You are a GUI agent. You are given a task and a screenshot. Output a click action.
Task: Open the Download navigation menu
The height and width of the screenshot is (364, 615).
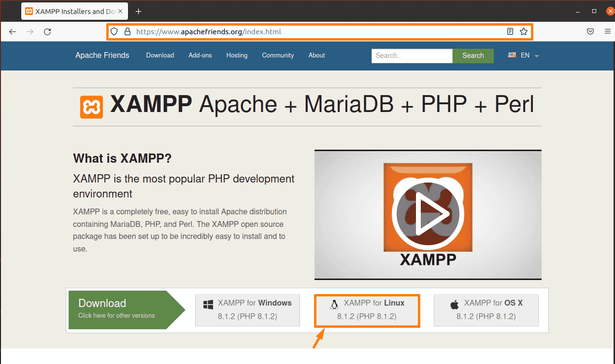(x=160, y=56)
